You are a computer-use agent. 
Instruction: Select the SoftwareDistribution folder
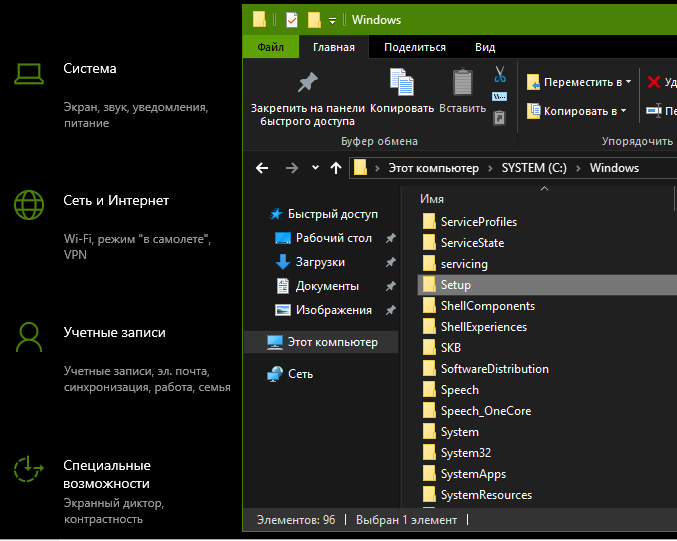pos(495,369)
